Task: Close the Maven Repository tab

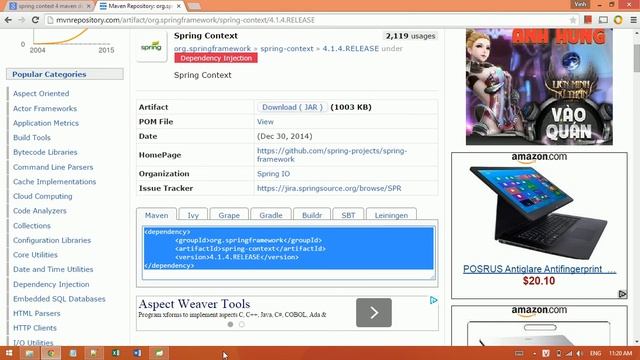Action: pos(178,6)
